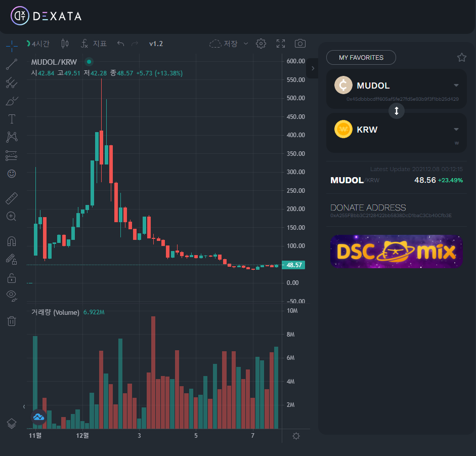Click the 11월 date axis label
476x456 pixels.
click(x=35, y=436)
